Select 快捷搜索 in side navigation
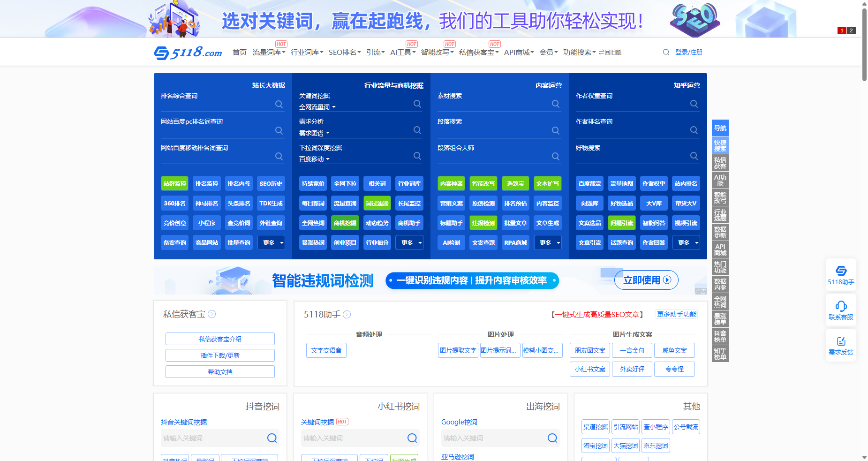The height and width of the screenshot is (461, 868). point(720,146)
